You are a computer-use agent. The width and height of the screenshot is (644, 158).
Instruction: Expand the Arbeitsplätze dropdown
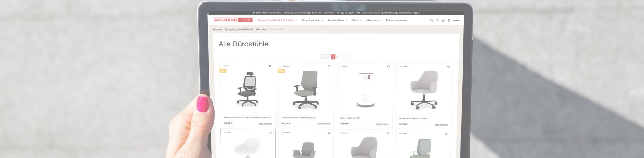click(338, 20)
